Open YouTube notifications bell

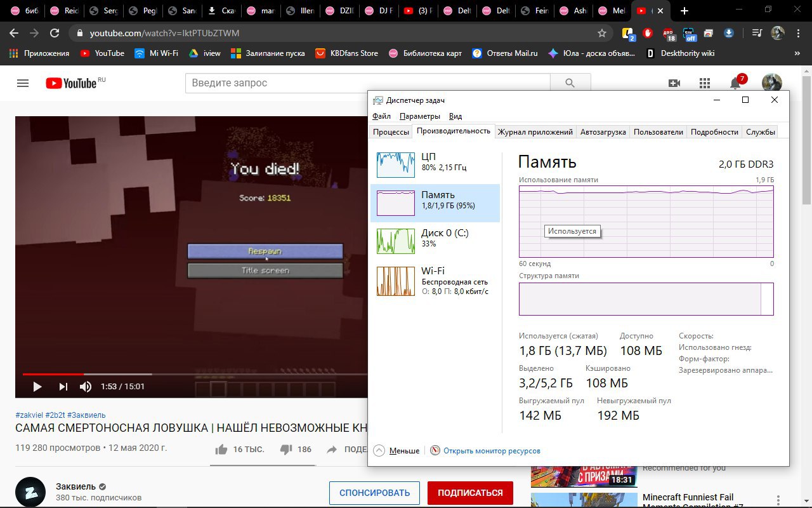[x=735, y=83]
